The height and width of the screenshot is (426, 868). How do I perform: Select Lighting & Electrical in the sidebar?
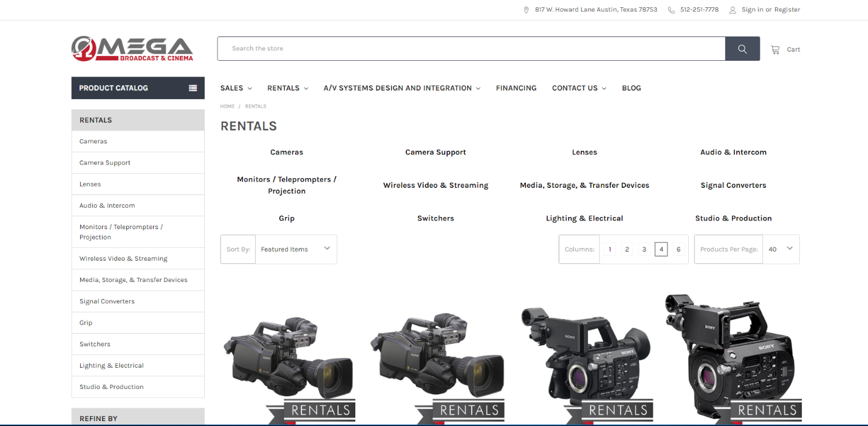coord(111,365)
